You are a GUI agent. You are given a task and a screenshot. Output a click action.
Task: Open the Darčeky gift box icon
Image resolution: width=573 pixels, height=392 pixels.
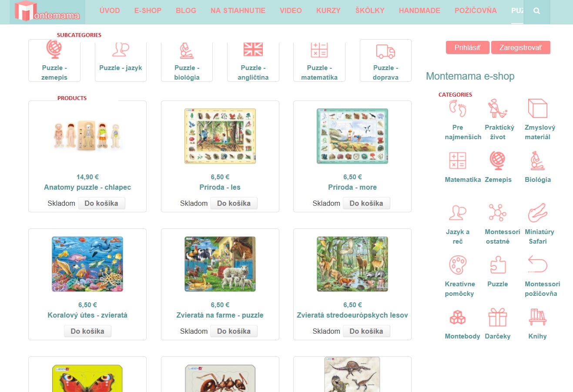[x=498, y=317]
